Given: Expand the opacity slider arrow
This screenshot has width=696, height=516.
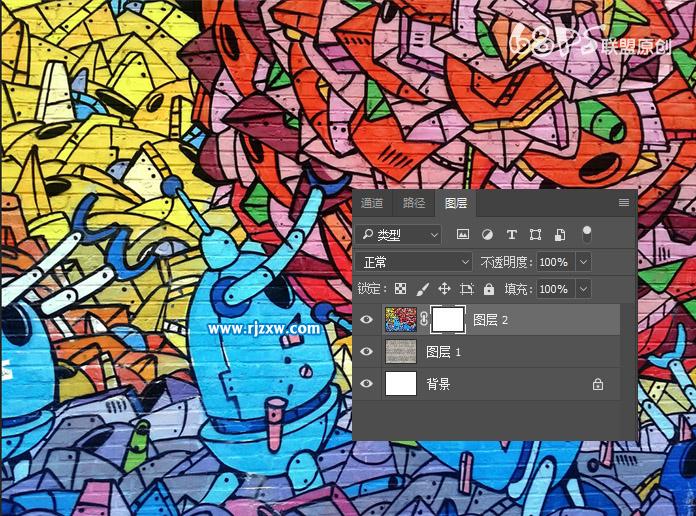Looking at the screenshot, I should tap(583, 262).
